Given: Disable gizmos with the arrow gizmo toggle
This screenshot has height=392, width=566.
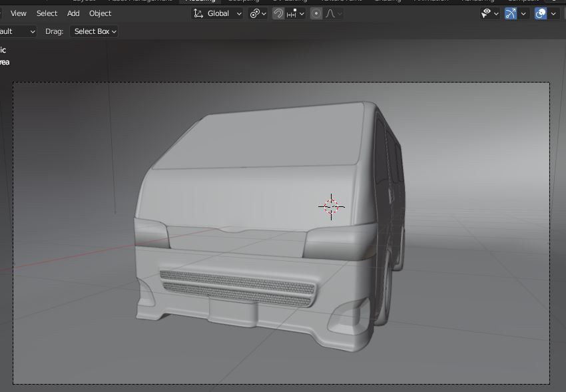Looking at the screenshot, I should [511, 13].
